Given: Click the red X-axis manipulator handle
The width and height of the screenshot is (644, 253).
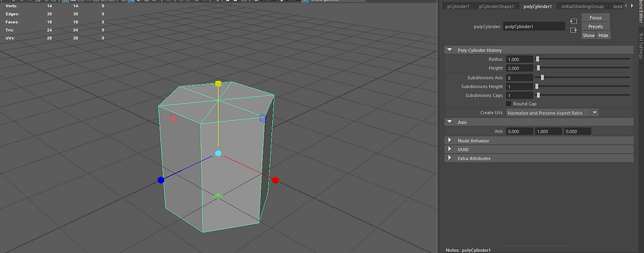Looking at the screenshot, I should [x=275, y=180].
